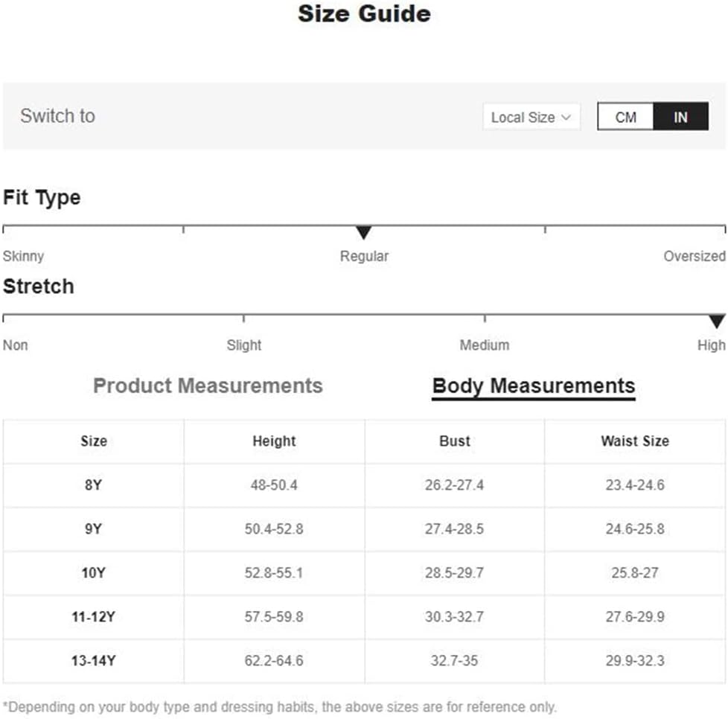Viewport: 728px width, 719px height.
Task: Click the Height column header
Action: 274,441
